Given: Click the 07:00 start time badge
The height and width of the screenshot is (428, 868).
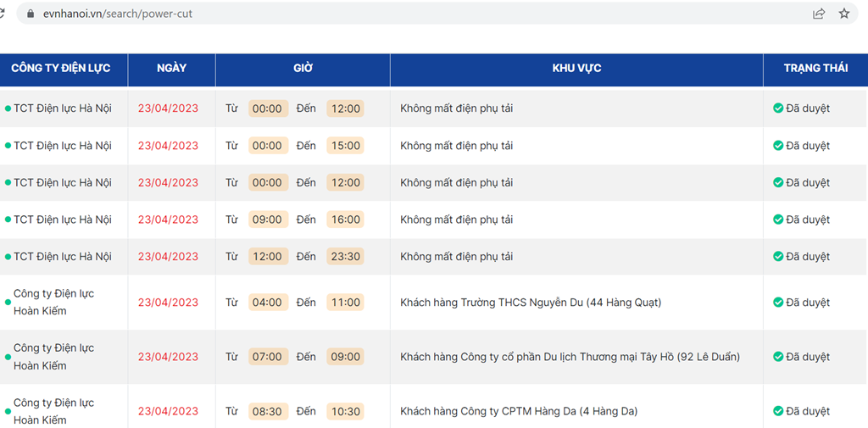Looking at the screenshot, I should [268, 357].
